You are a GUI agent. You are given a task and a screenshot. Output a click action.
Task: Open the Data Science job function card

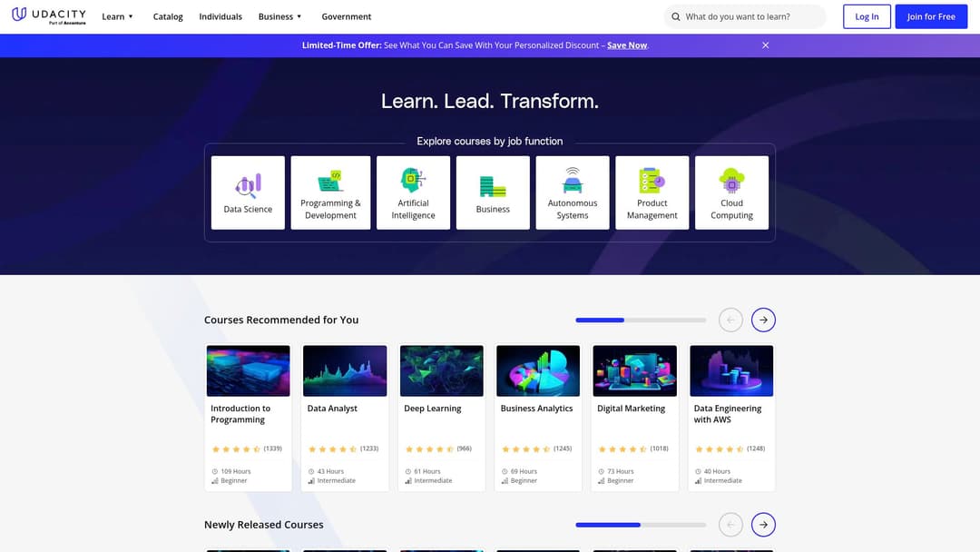tap(248, 192)
